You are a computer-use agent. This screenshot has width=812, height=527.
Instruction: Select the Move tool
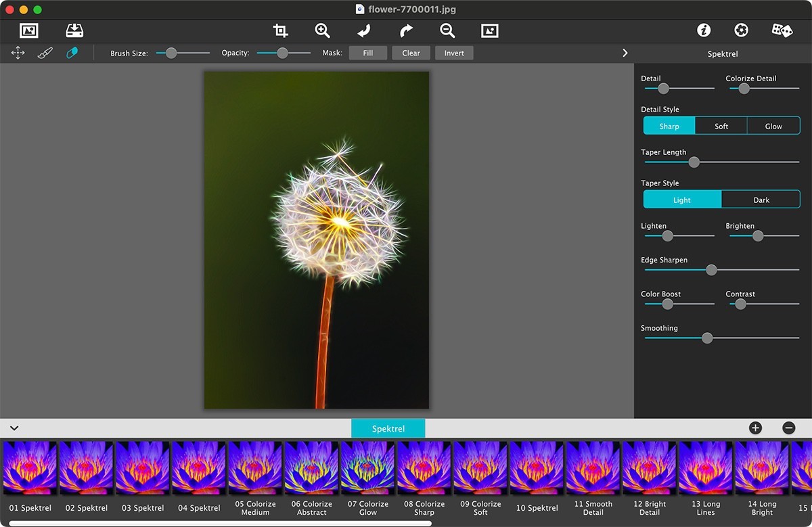18,52
